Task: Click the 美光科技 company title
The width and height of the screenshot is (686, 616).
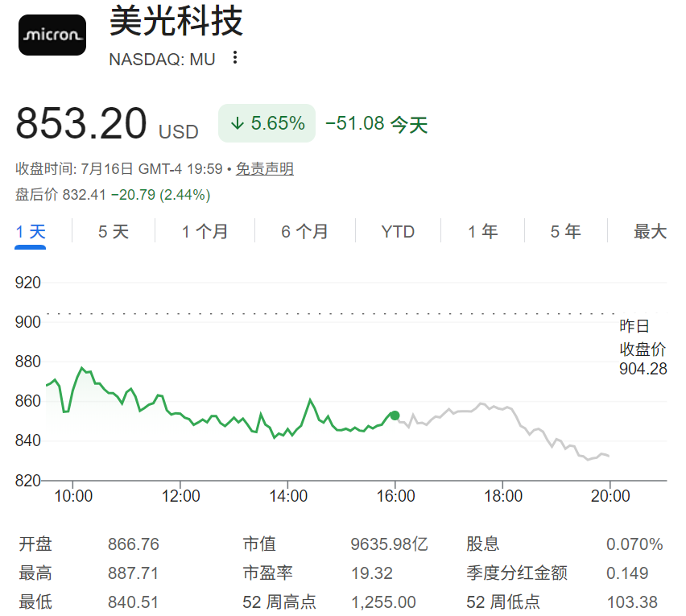Action: [176, 21]
